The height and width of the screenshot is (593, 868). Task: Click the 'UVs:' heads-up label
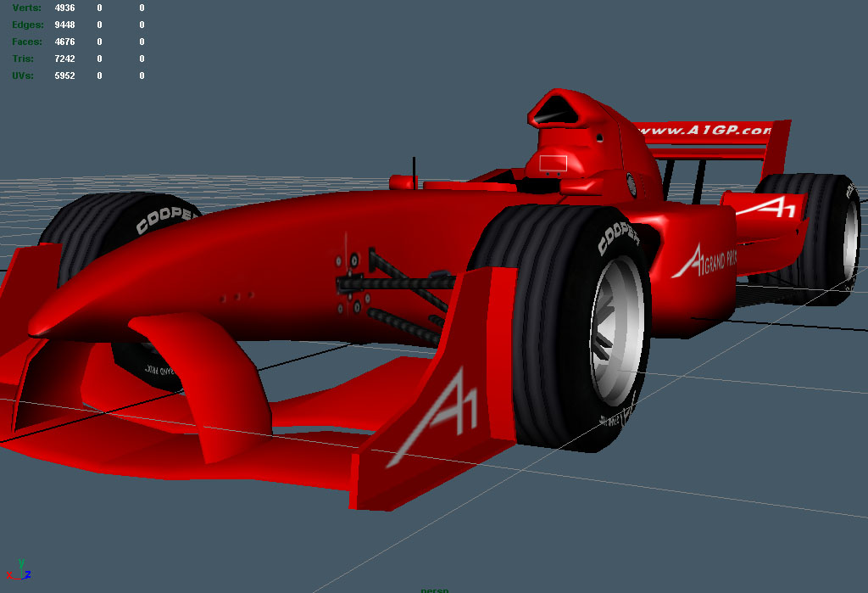coord(23,76)
